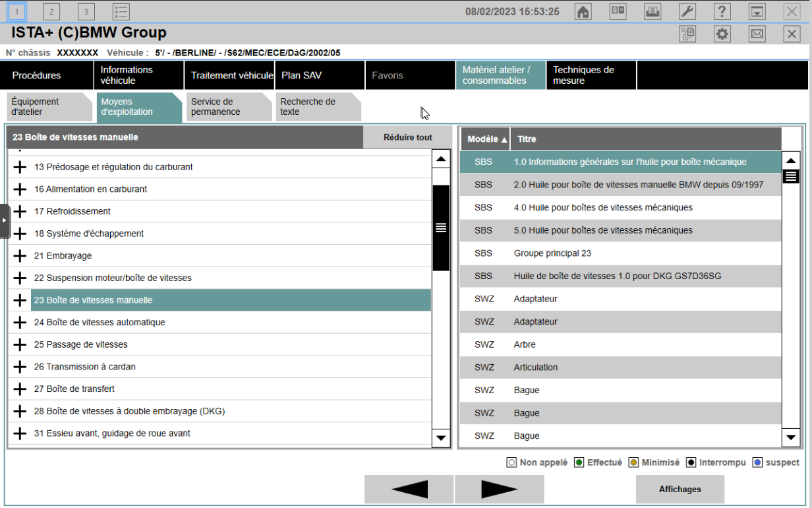
Task: Click the left tree scrollbar down arrow
Action: pyautogui.click(x=441, y=437)
